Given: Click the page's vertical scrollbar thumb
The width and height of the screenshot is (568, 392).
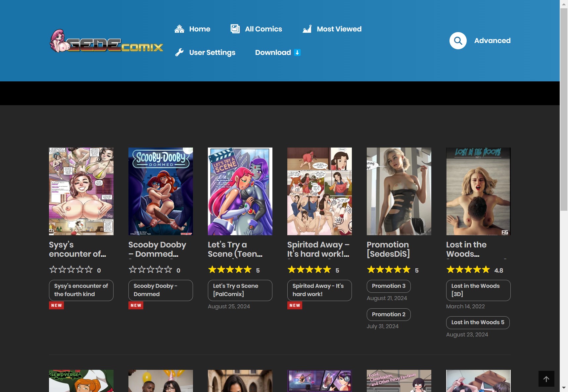Looking at the screenshot, I should click(x=564, y=109).
